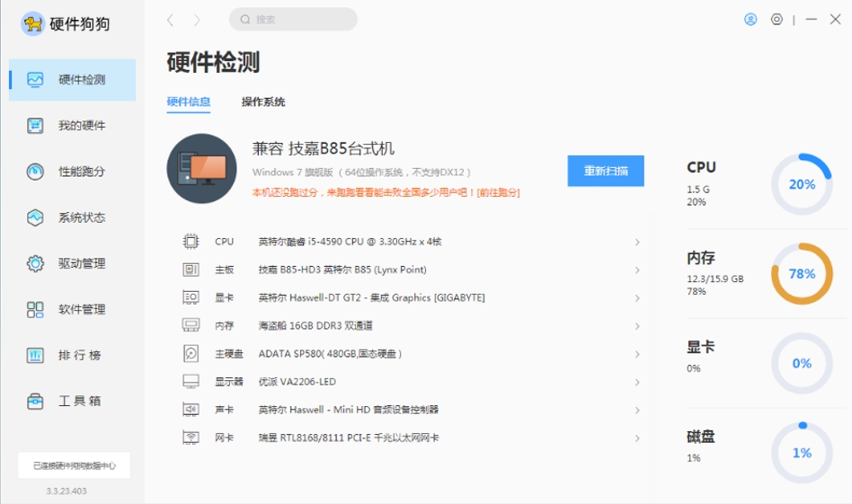The image size is (852, 504).
Task: Open 工具箱 menu label
Action: [79, 402]
